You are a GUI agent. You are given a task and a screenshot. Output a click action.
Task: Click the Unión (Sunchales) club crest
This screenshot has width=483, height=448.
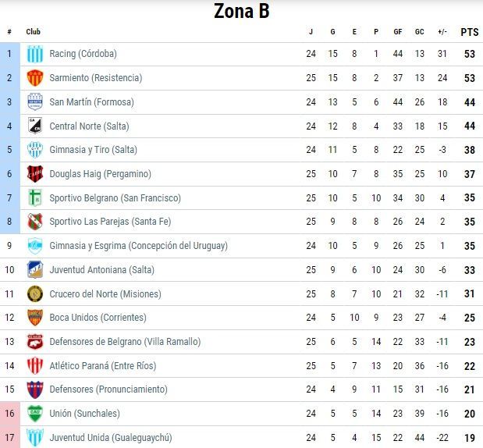click(x=35, y=414)
